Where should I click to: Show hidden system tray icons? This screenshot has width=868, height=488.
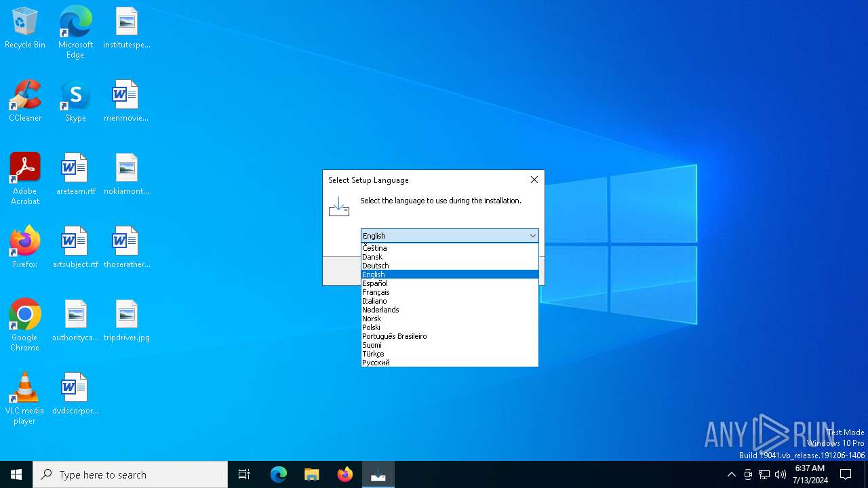click(731, 474)
